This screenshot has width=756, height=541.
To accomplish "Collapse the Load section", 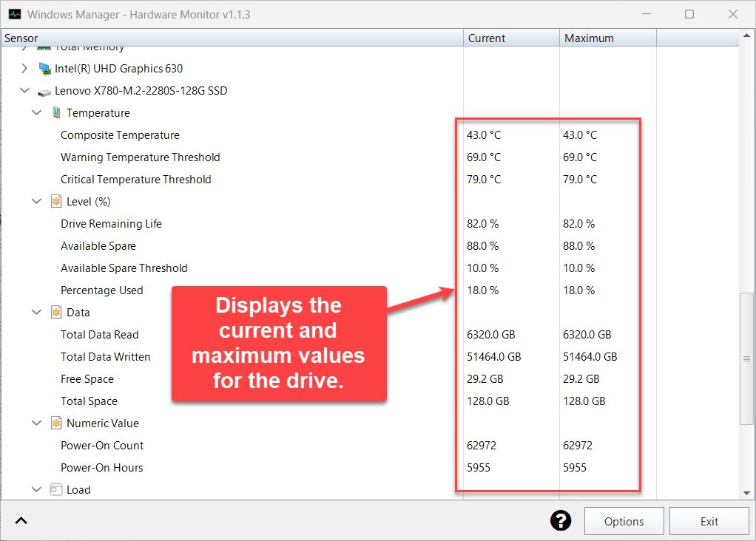I will [x=37, y=489].
